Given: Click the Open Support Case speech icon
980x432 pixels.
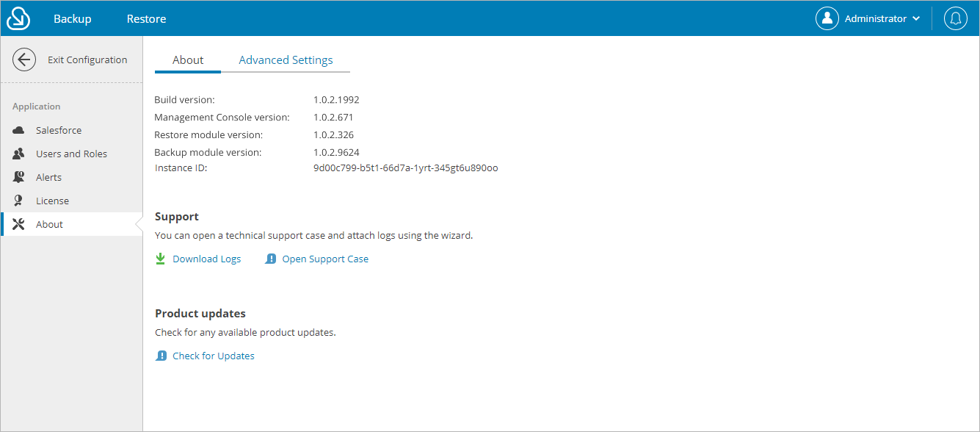Looking at the screenshot, I should [271, 259].
